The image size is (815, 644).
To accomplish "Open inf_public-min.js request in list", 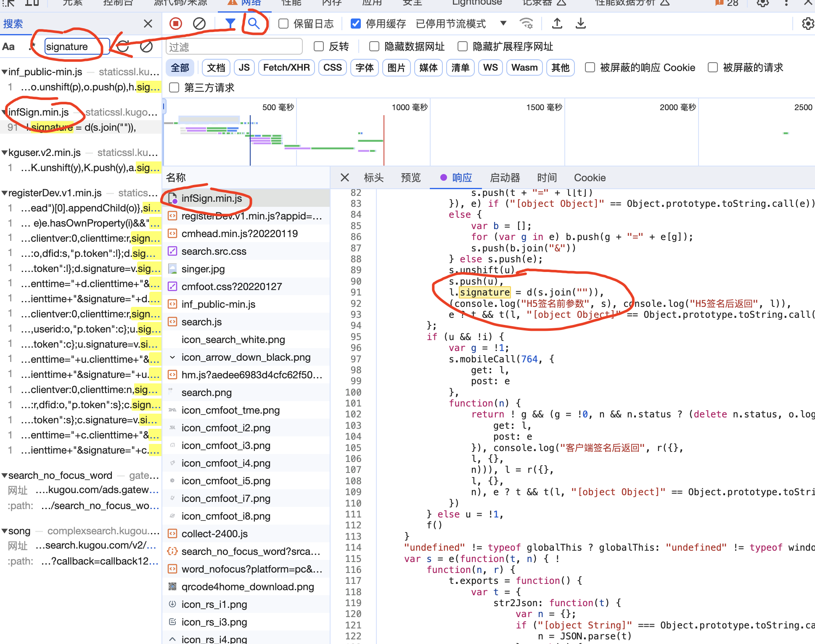I will click(x=246, y=304).
